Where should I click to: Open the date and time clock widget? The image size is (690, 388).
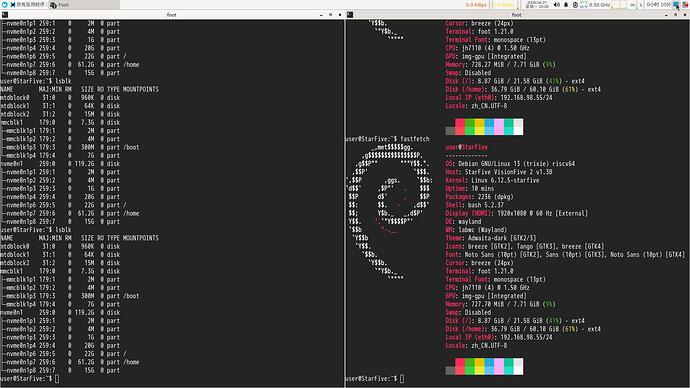coord(537,5)
